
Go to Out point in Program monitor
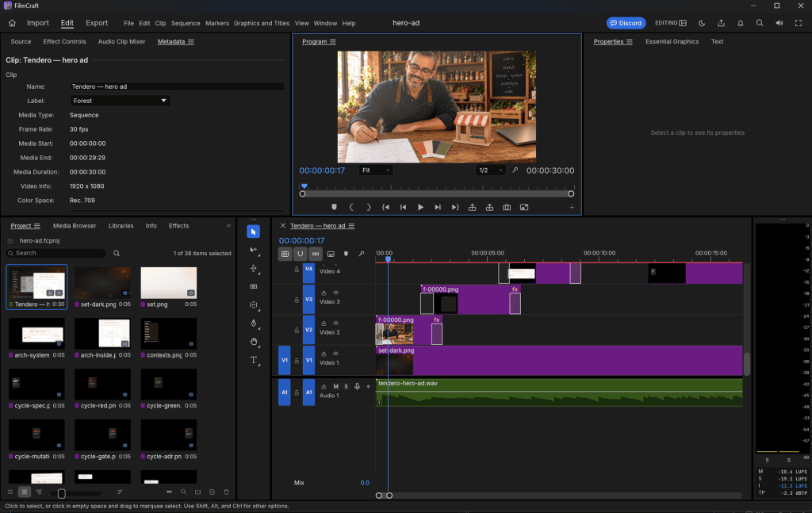pos(454,207)
